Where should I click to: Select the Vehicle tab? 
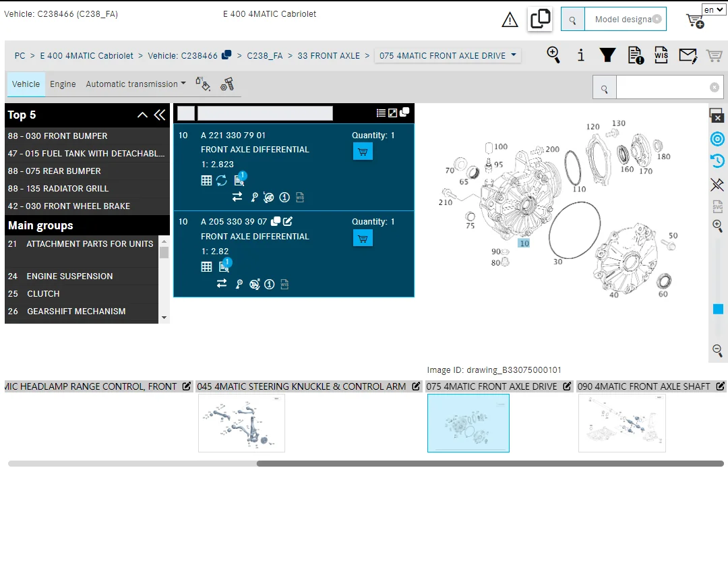click(26, 84)
